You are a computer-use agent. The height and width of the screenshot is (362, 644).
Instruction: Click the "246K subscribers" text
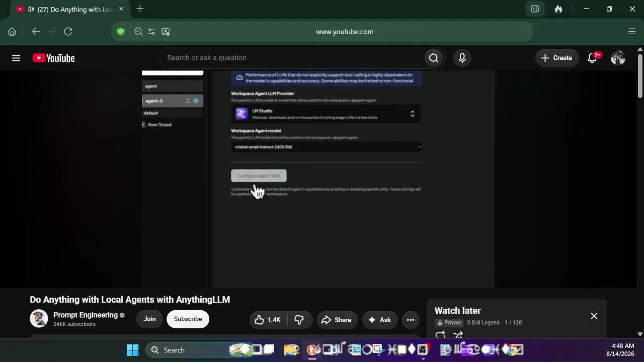click(74, 324)
